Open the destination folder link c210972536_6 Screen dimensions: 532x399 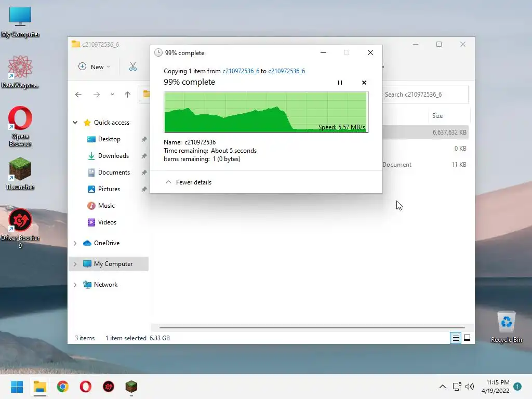(286, 71)
